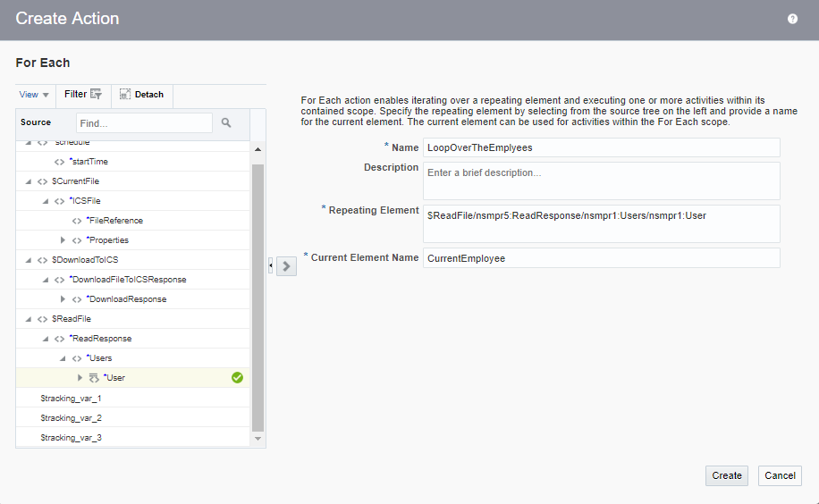This screenshot has height=504, width=819.
Task: Click the Repeating Element field
Action: tap(601, 223)
